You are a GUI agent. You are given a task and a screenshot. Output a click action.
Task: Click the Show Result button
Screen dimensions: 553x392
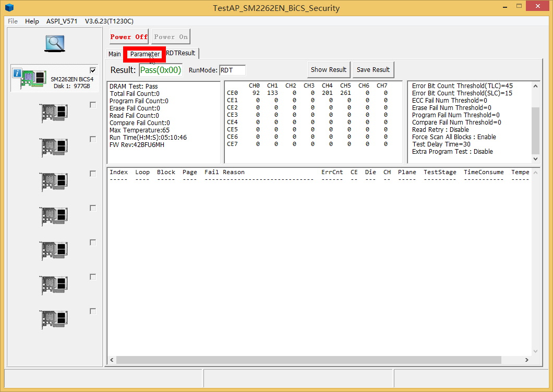(x=329, y=70)
